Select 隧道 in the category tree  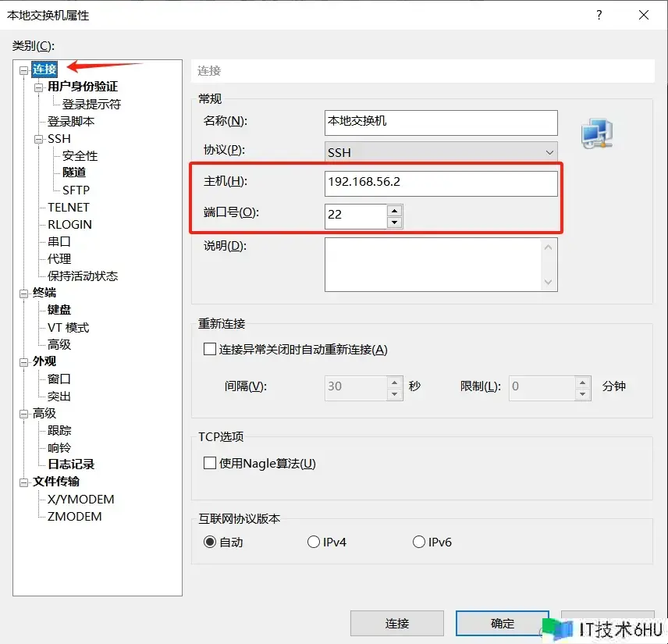click(74, 173)
